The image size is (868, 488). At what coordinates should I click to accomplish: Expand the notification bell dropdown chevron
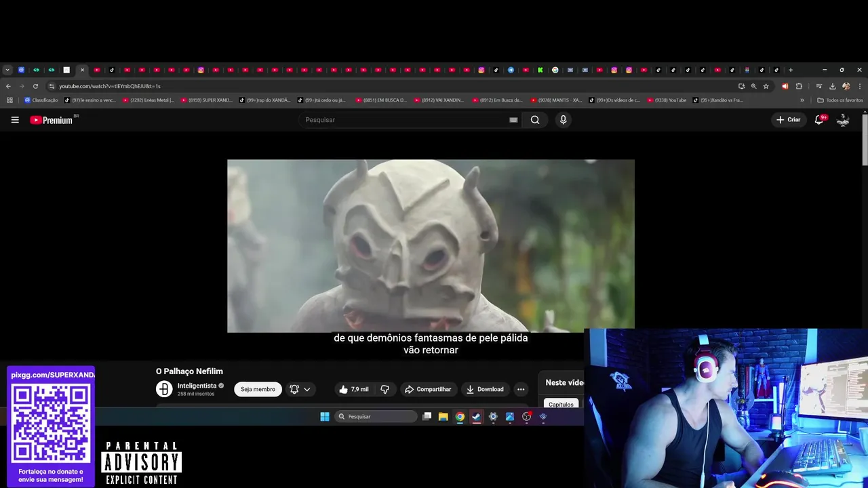(x=307, y=389)
